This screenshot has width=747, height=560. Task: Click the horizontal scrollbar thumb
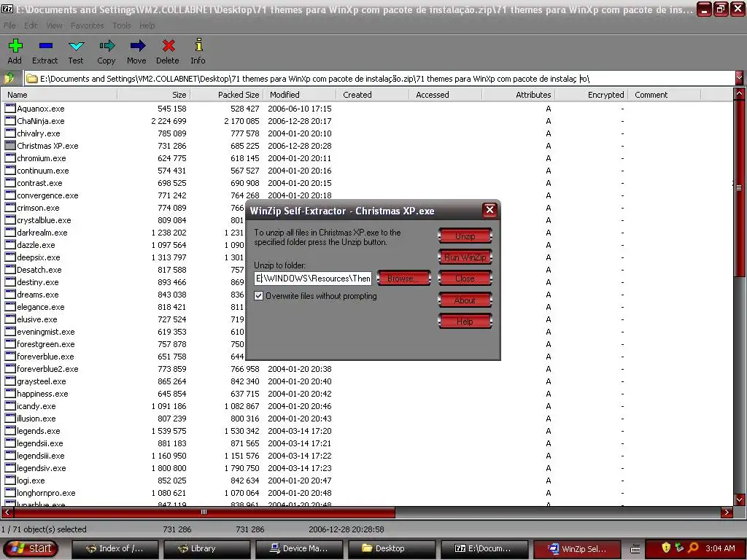click(204, 512)
